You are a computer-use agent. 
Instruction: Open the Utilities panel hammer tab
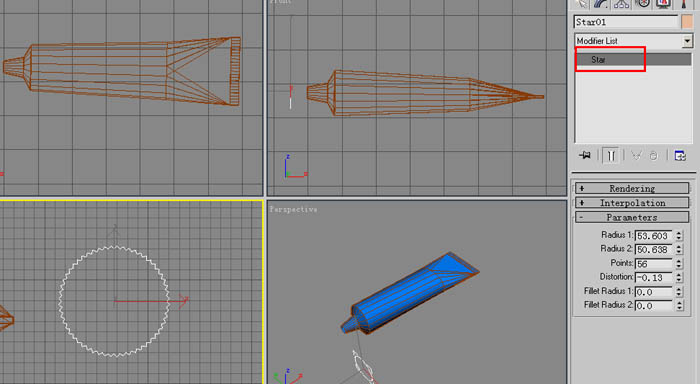pyautogui.click(x=683, y=4)
